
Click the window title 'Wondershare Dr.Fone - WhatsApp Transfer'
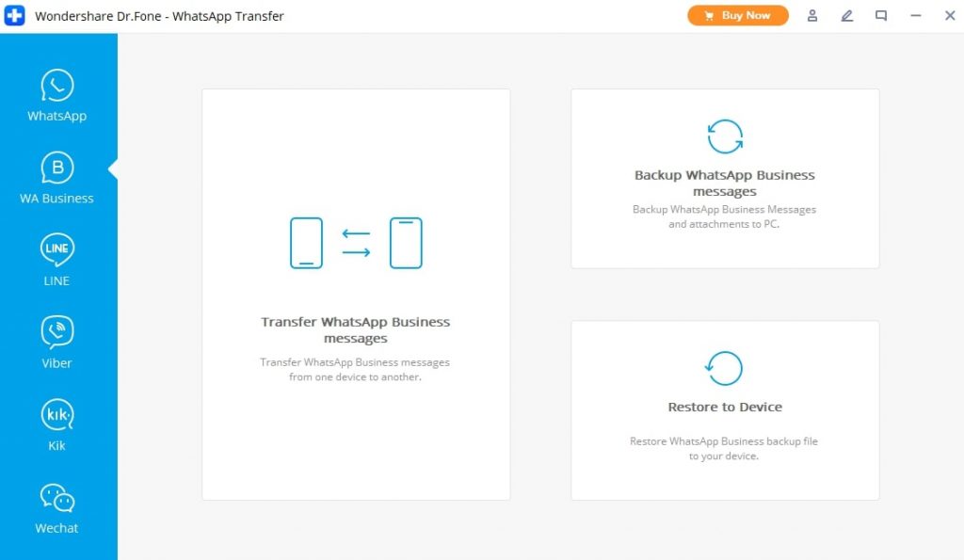159,16
